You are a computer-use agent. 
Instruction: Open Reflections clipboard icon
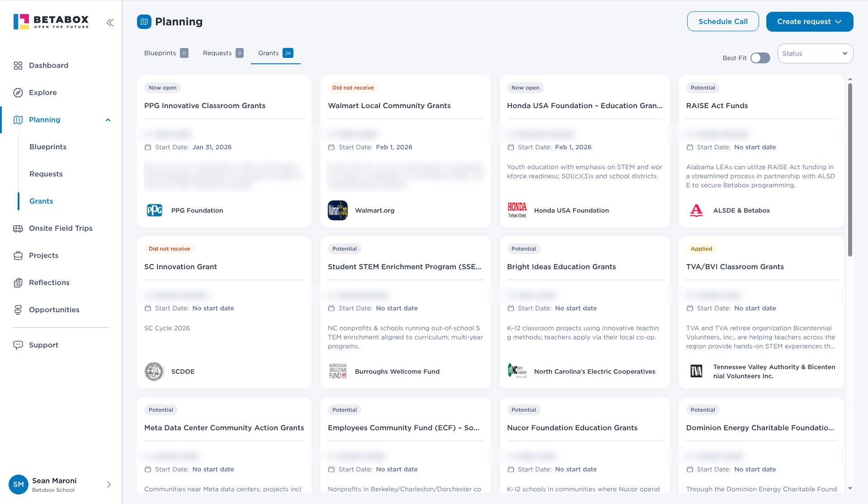tap(18, 283)
